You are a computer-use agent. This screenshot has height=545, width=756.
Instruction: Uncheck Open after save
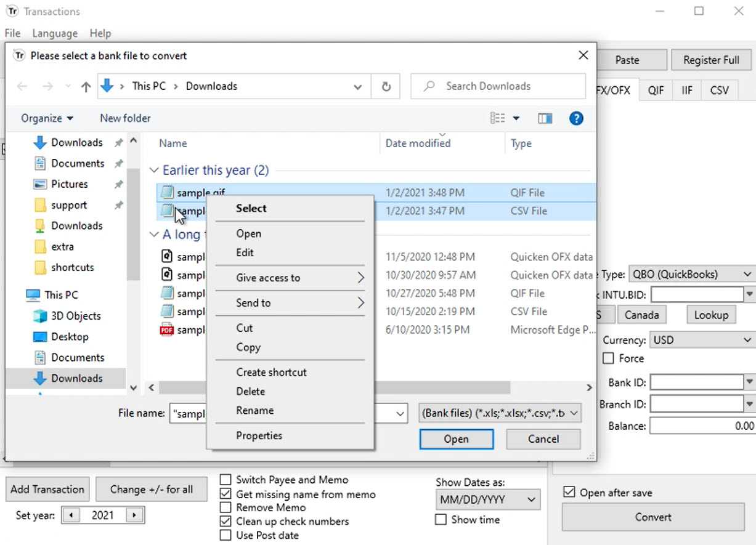pyautogui.click(x=569, y=493)
